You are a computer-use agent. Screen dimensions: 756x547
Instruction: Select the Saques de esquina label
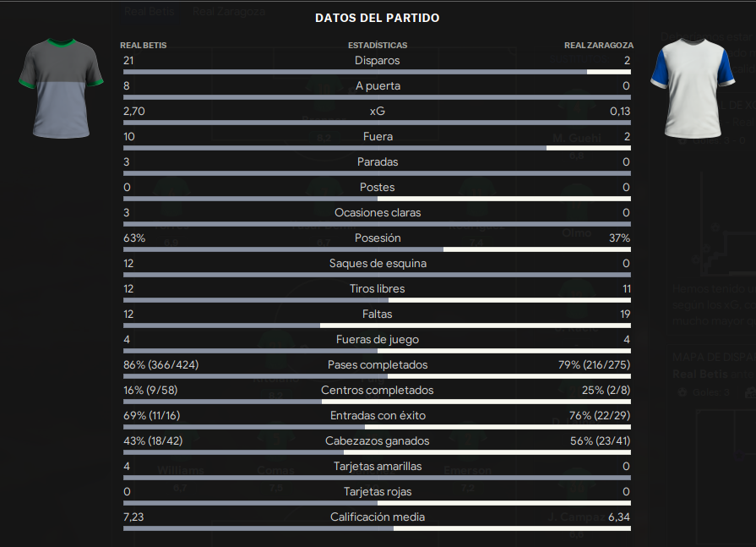(x=378, y=264)
